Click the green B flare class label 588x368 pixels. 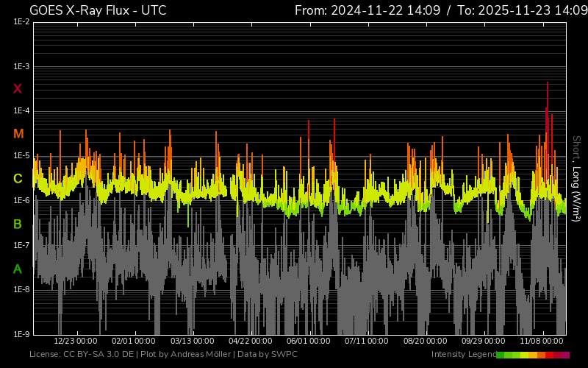coord(18,224)
